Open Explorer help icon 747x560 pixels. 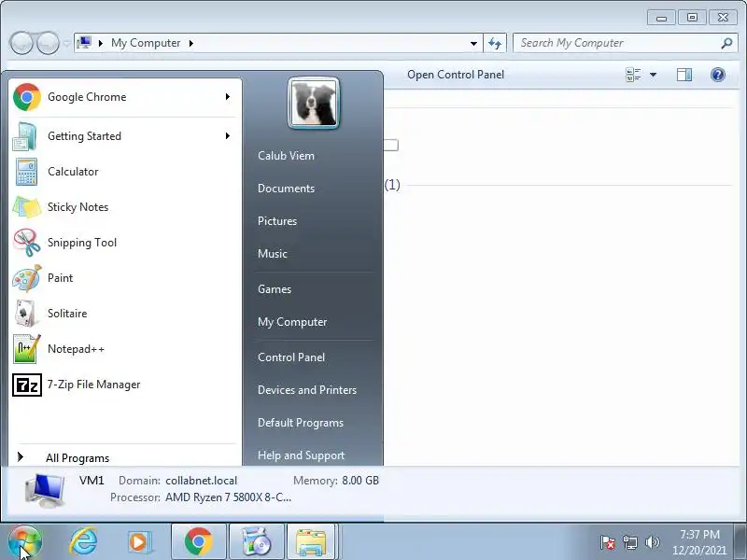(x=717, y=75)
